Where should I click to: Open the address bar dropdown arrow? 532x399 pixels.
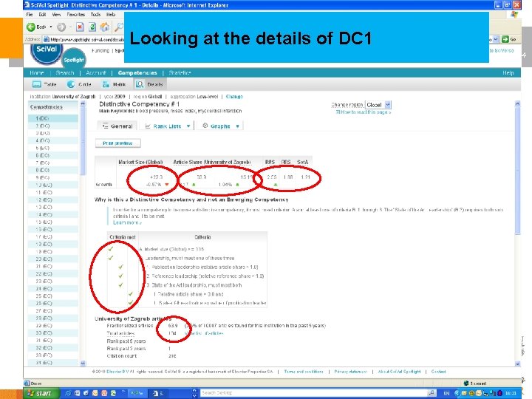pos(495,39)
